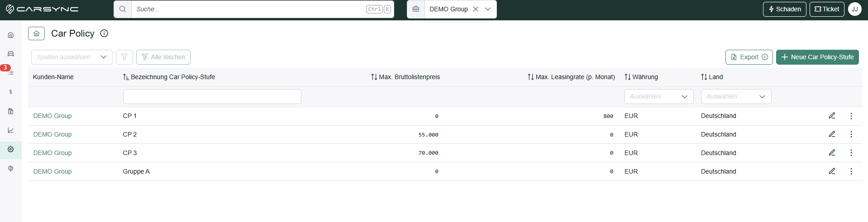Click the info icon inside Export button

coord(765,57)
